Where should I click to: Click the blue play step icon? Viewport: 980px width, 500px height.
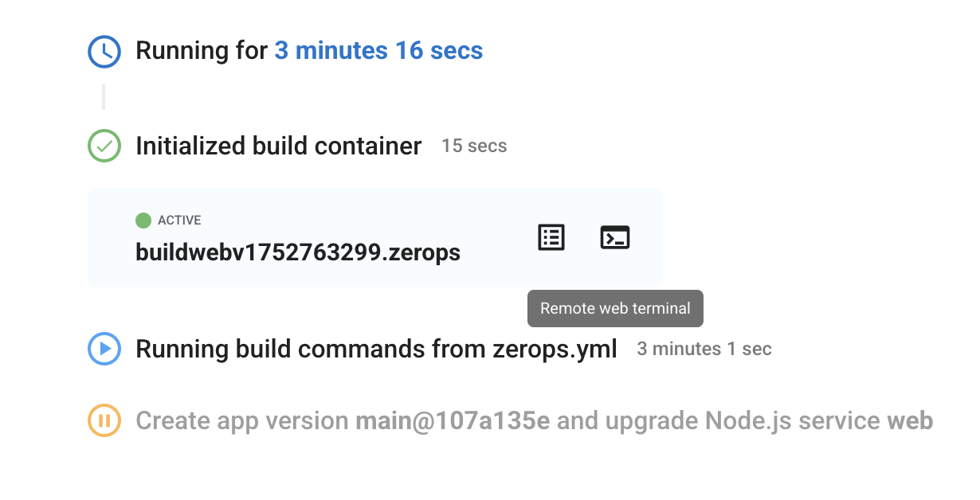pyautogui.click(x=104, y=349)
